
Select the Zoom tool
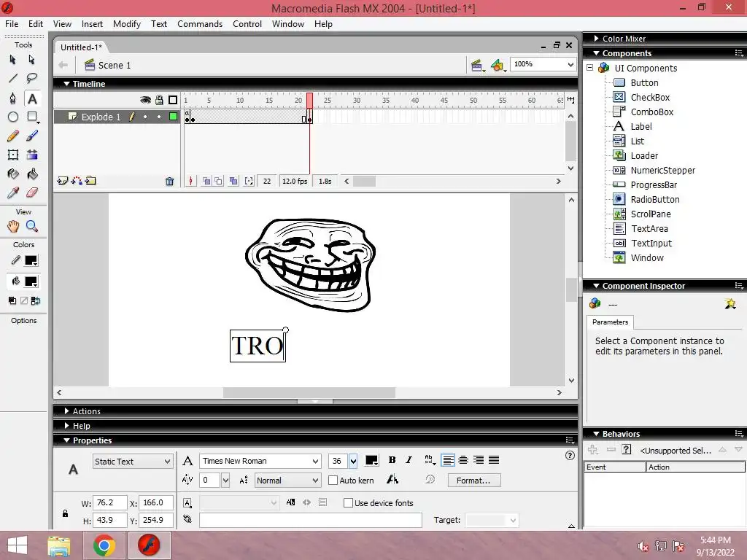pos(32,226)
